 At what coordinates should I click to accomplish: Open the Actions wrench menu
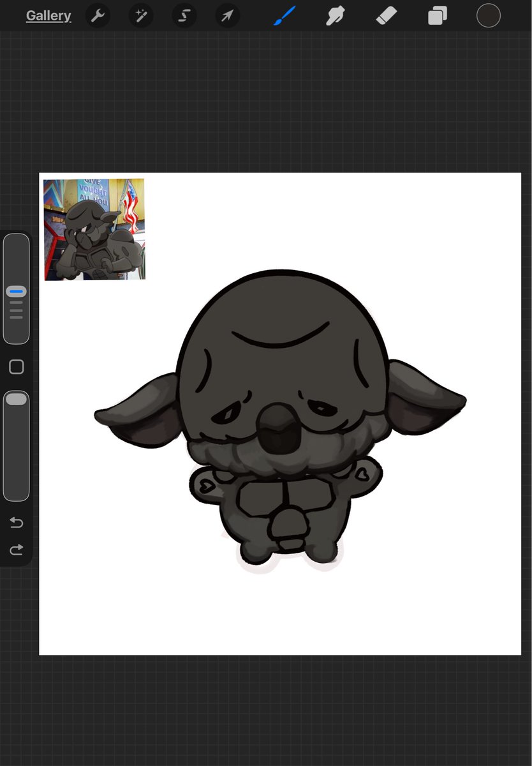click(x=98, y=16)
